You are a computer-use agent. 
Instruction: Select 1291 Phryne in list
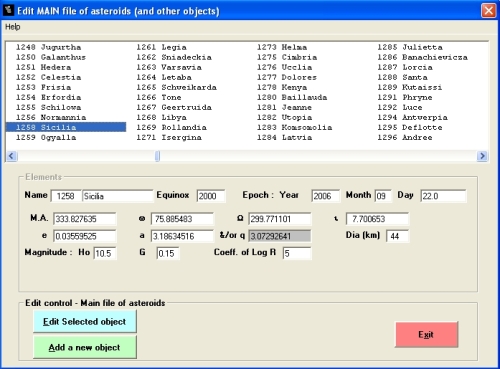[x=405, y=97]
